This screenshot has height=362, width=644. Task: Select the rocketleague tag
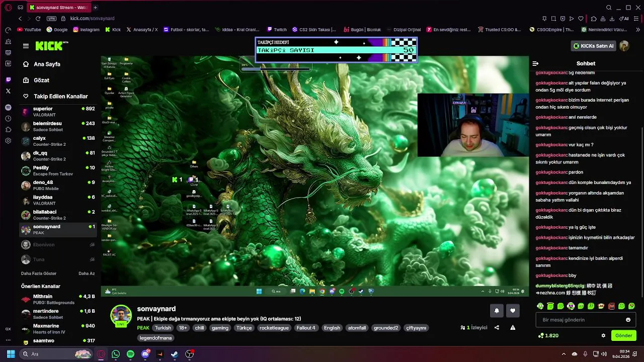(x=274, y=328)
